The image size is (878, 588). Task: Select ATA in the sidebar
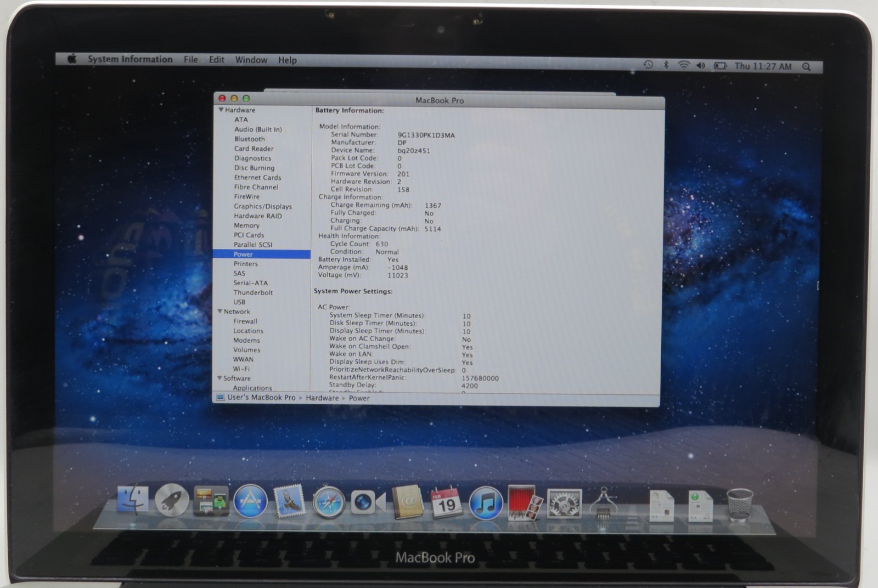[241, 119]
